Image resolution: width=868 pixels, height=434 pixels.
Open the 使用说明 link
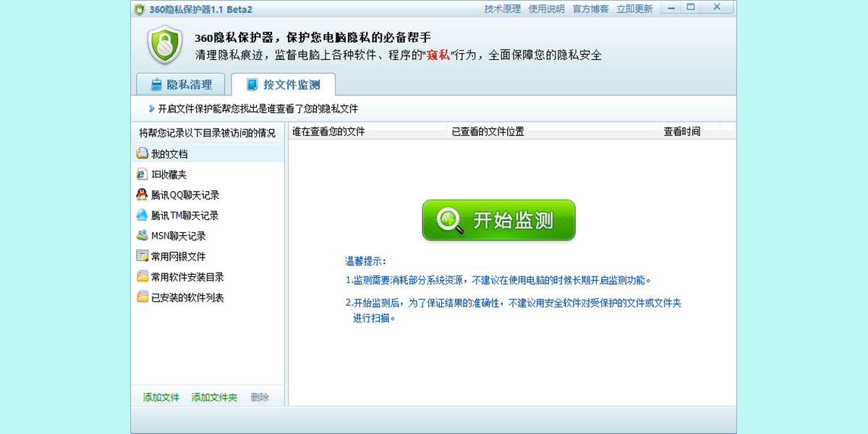tap(546, 9)
